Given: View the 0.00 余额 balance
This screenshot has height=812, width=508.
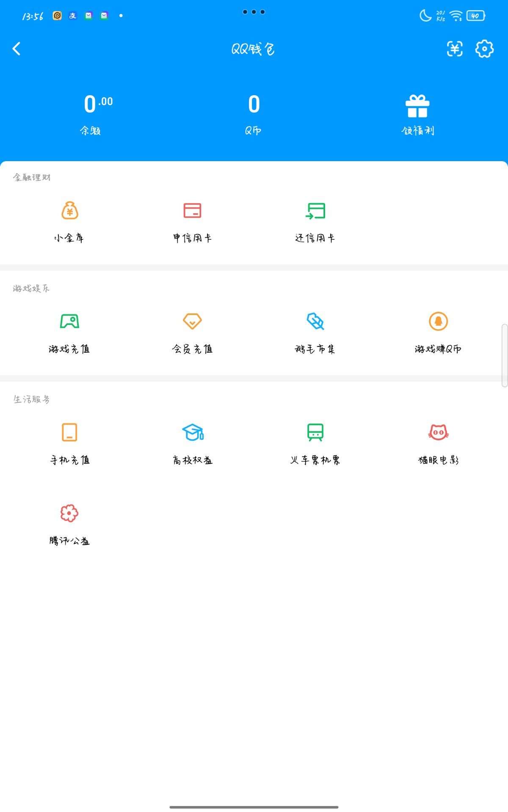Looking at the screenshot, I should tap(98, 104).
